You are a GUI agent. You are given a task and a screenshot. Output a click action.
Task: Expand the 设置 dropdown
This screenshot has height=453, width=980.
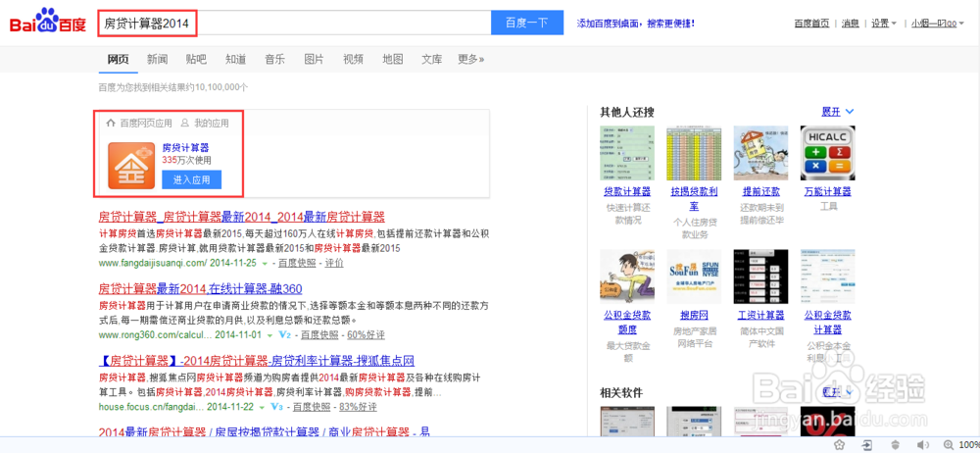click(884, 24)
